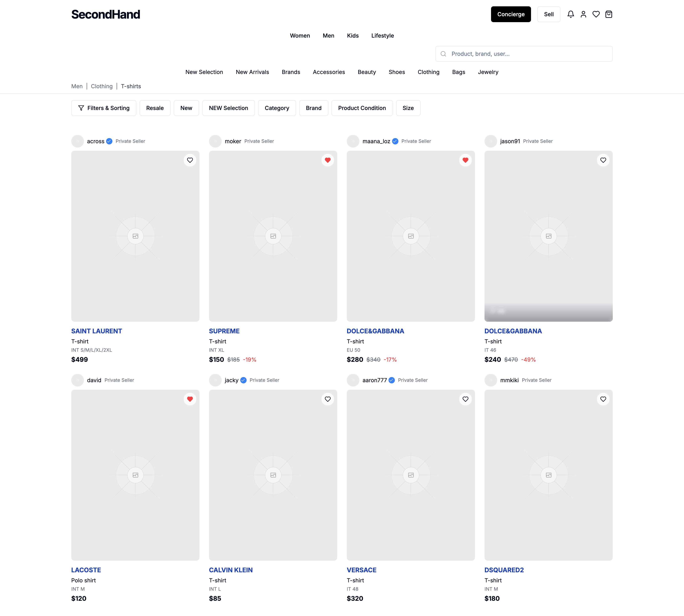The image size is (684, 616).
Task: Open the Category filter
Action: click(x=277, y=108)
